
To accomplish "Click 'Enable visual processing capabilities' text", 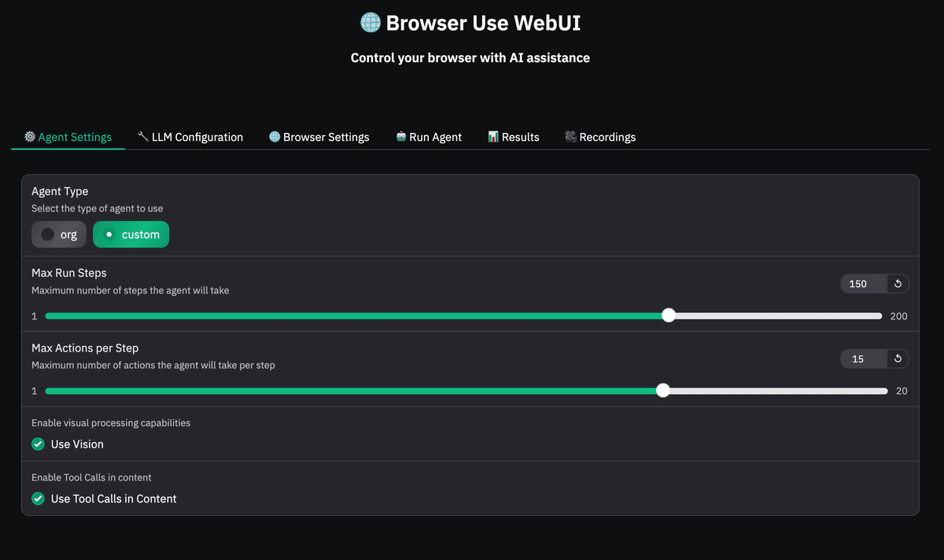I will click(111, 423).
